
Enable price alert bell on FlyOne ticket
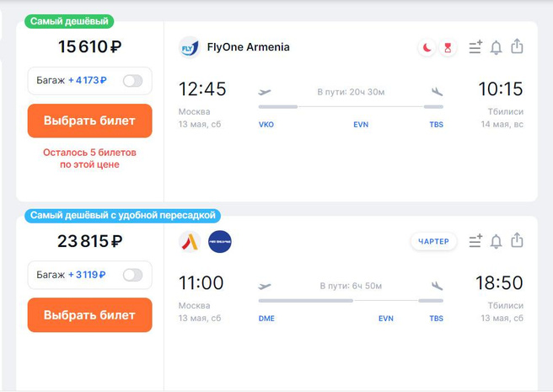click(497, 47)
